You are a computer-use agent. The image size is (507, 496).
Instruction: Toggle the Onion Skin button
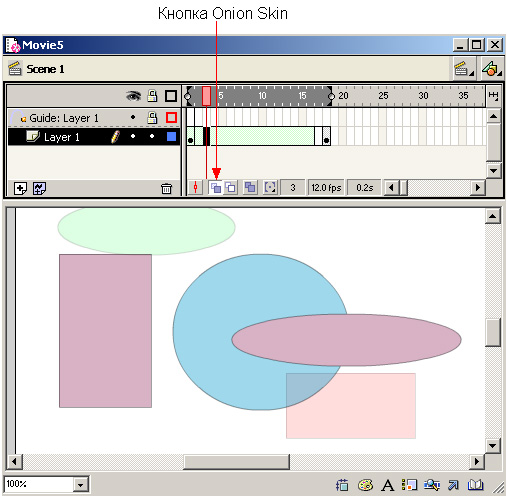pyautogui.click(x=216, y=188)
